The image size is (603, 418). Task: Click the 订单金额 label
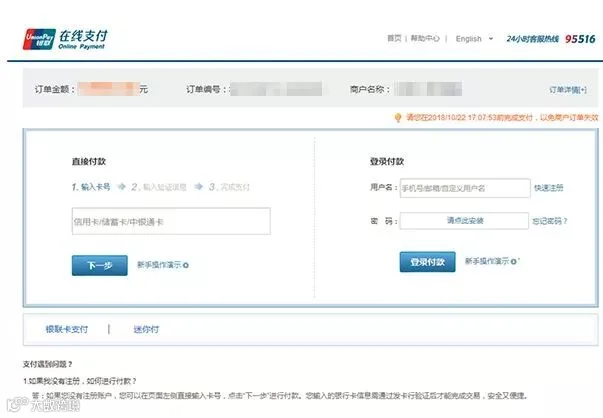coord(55,89)
